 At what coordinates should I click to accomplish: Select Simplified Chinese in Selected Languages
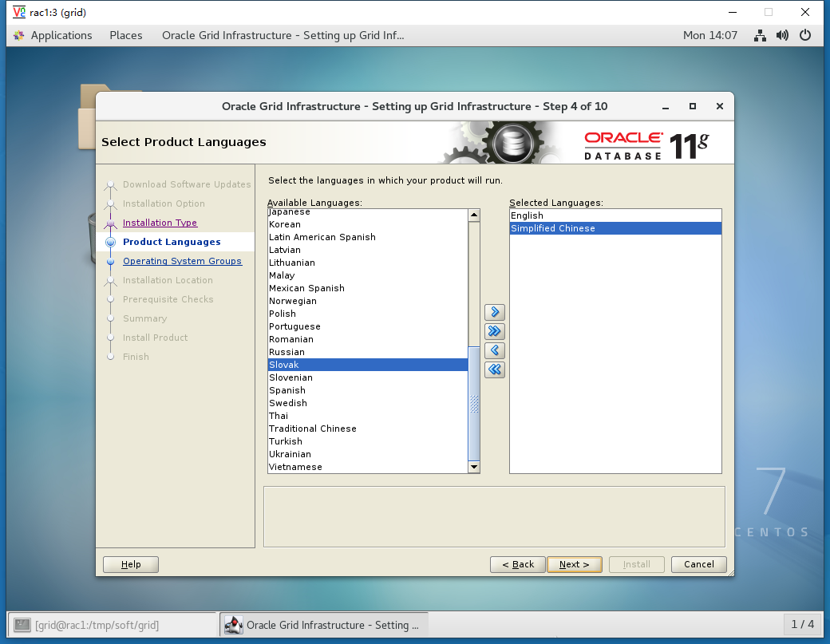coord(615,228)
